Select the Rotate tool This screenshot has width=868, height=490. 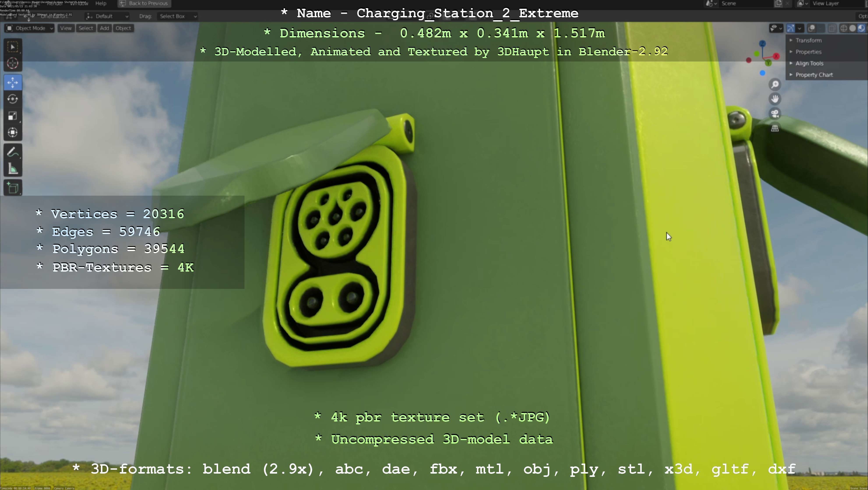pyautogui.click(x=13, y=99)
